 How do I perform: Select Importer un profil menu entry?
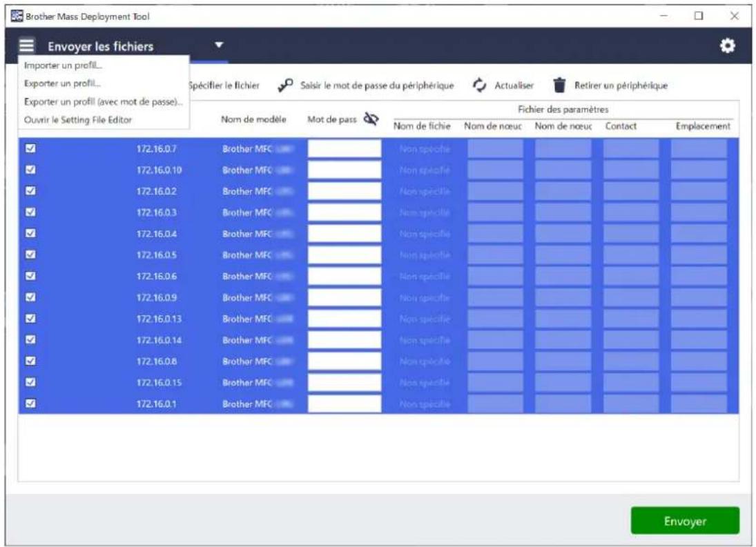click(63, 65)
